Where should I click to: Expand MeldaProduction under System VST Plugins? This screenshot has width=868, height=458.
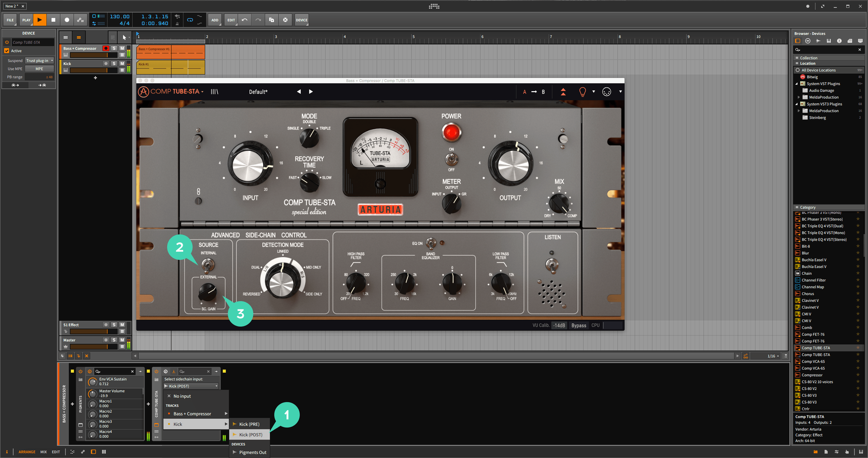(x=799, y=97)
